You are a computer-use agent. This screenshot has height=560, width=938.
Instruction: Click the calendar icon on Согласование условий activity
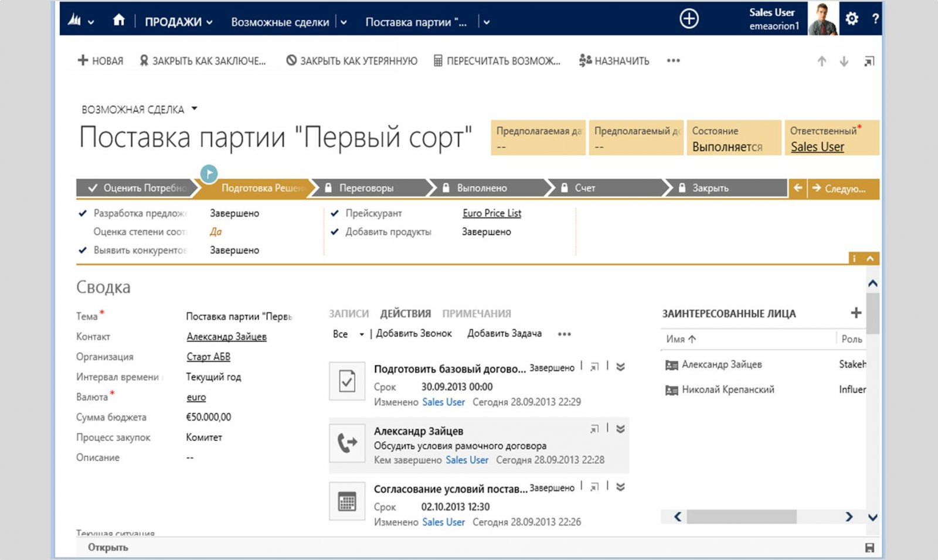[346, 503]
